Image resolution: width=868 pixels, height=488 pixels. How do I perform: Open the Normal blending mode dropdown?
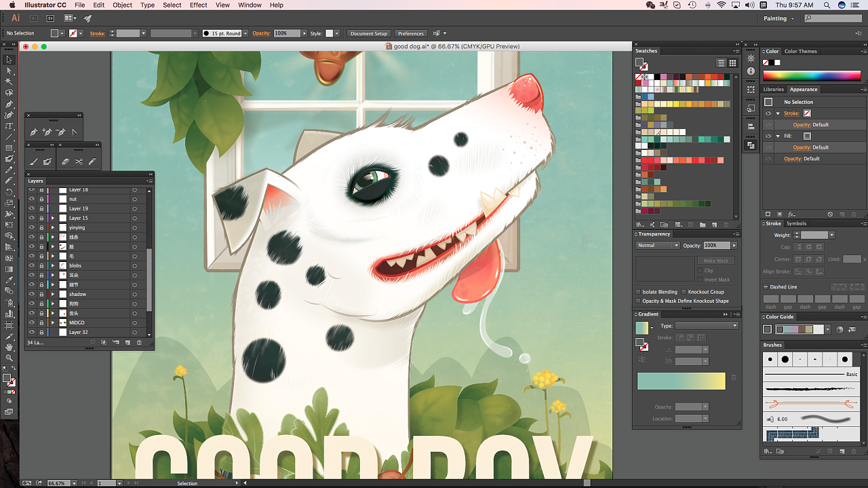[657, 246]
